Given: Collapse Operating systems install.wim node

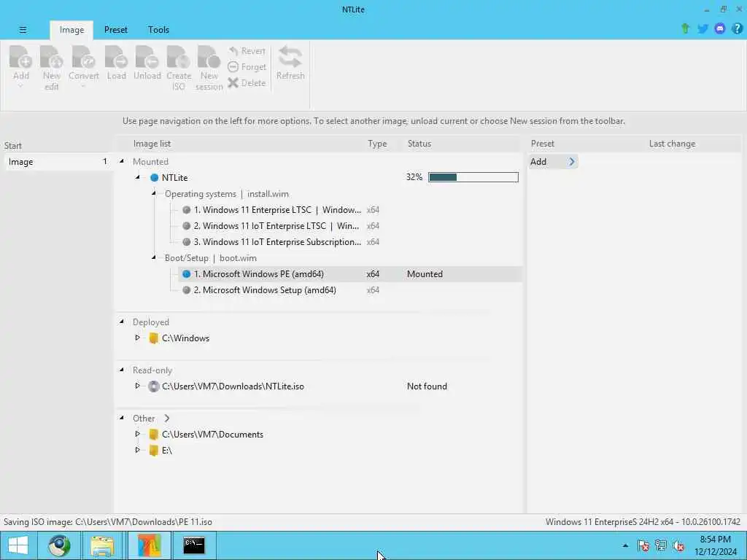Looking at the screenshot, I should pos(154,193).
